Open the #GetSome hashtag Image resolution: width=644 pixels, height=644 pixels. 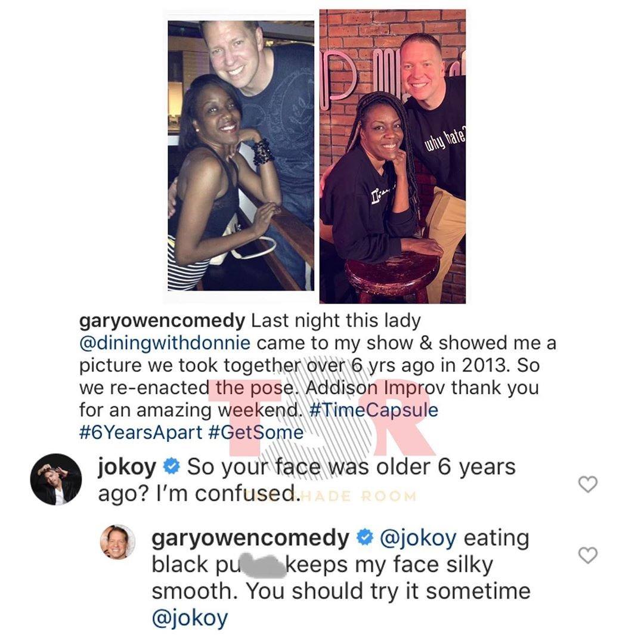(256, 432)
